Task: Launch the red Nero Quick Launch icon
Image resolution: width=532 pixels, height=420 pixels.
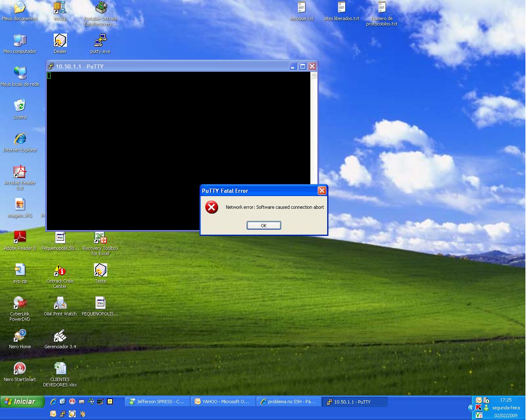Action: 72,402
